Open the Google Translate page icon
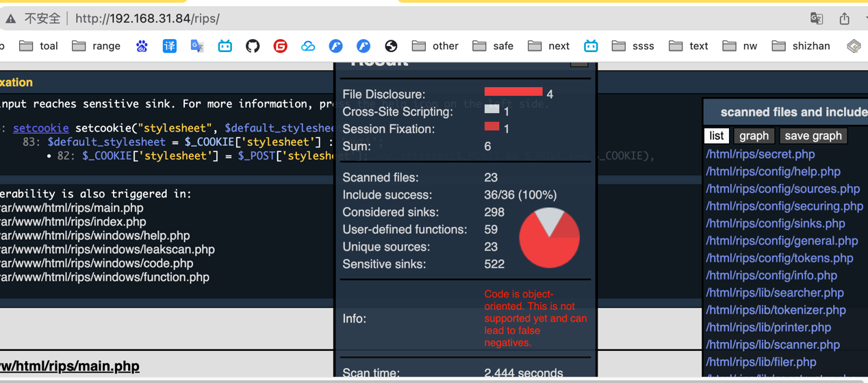The image size is (868, 383). tap(817, 18)
